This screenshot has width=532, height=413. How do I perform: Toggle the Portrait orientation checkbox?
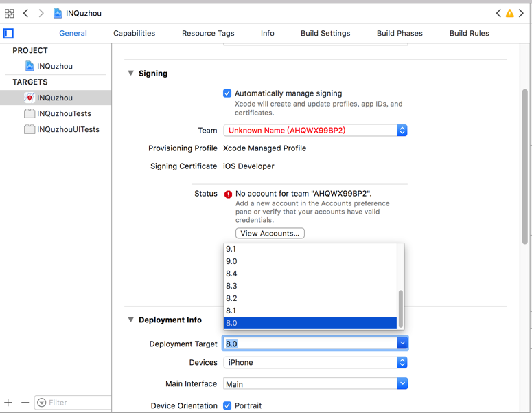(227, 405)
